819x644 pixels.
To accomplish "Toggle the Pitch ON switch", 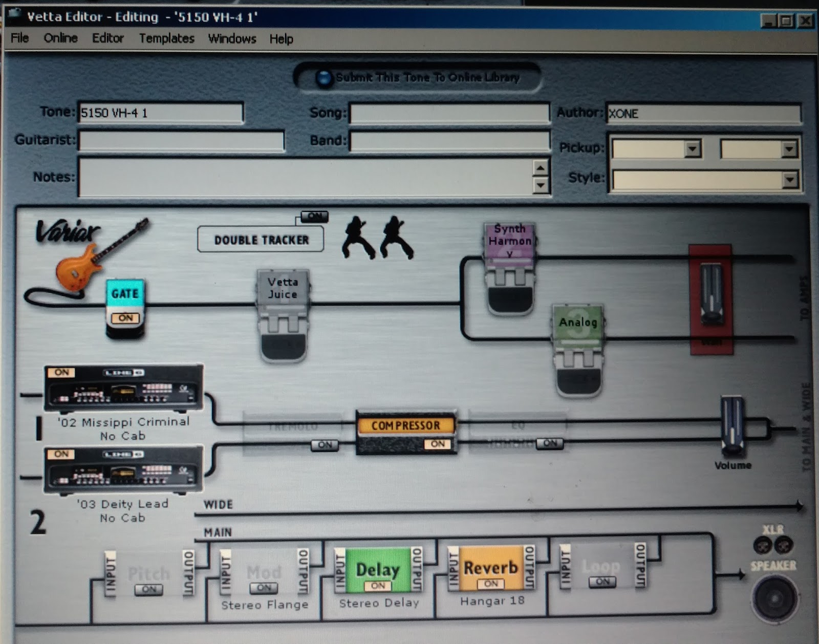I will point(149,590).
